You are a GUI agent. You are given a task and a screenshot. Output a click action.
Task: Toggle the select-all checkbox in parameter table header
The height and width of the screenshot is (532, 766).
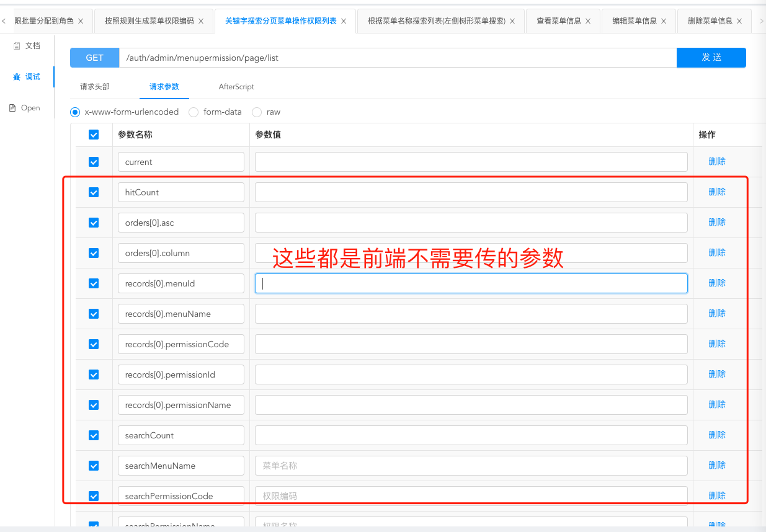[94, 134]
